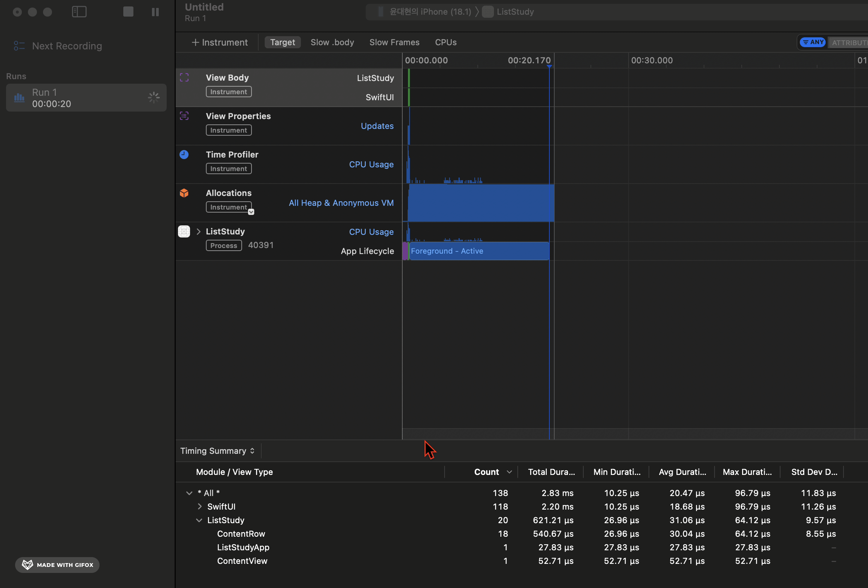Click the View Properties instrument icon
868x588 pixels.
(x=184, y=116)
